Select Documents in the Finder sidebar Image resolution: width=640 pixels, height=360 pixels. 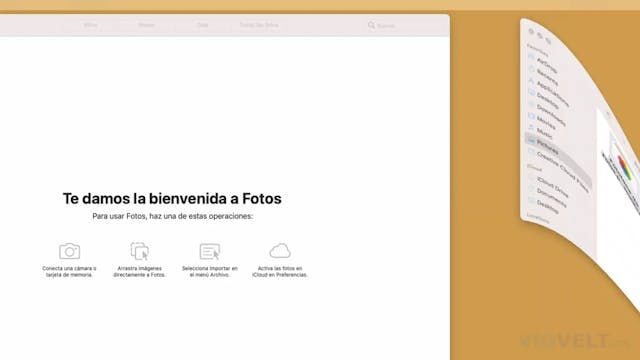[x=551, y=197]
